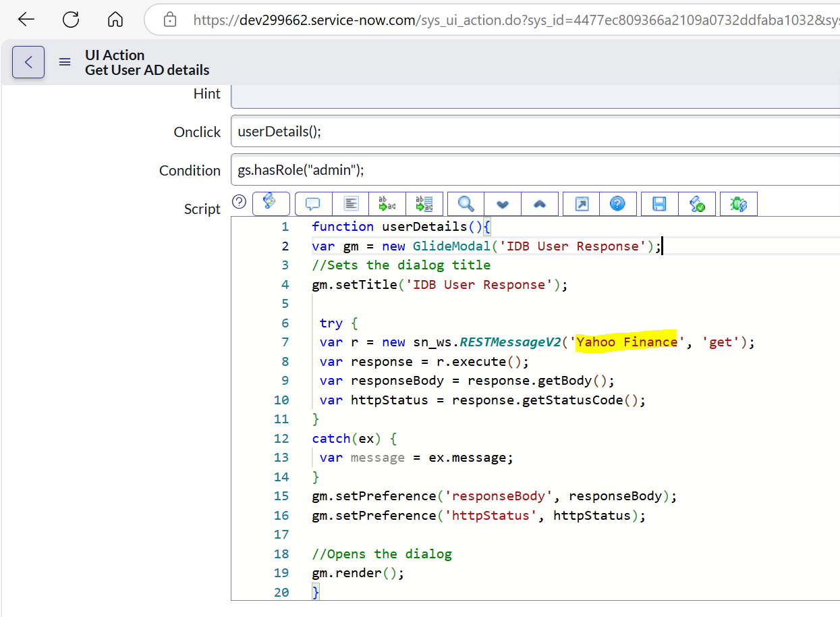Image resolution: width=840 pixels, height=617 pixels.
Task: Go back to the previous ServiceNow record
Action: (x=28, y=62)
